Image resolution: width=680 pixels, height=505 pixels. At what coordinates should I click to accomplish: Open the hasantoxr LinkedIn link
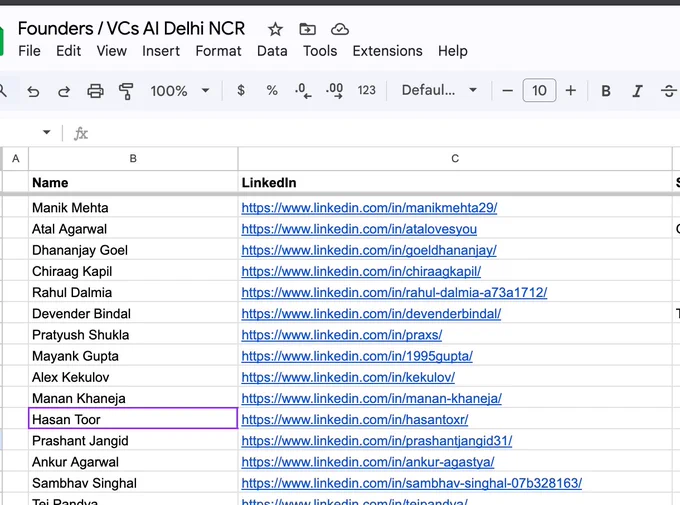[x=355, y=420]
